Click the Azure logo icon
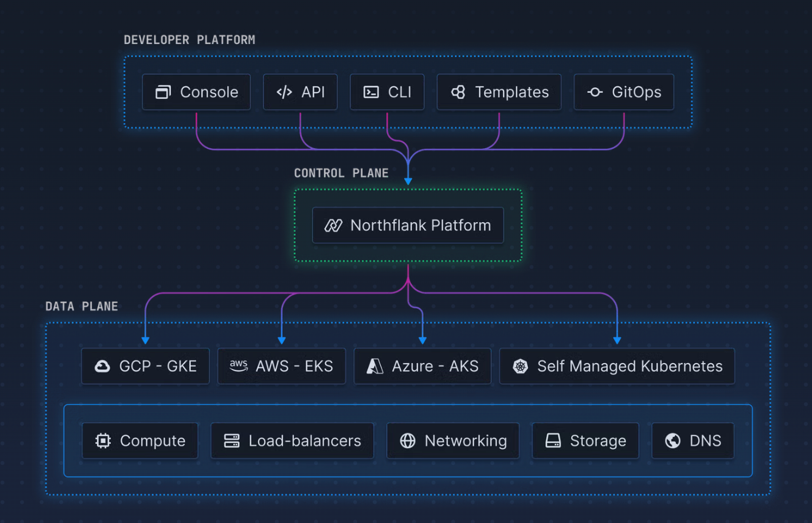 click(x=375, y=366)
